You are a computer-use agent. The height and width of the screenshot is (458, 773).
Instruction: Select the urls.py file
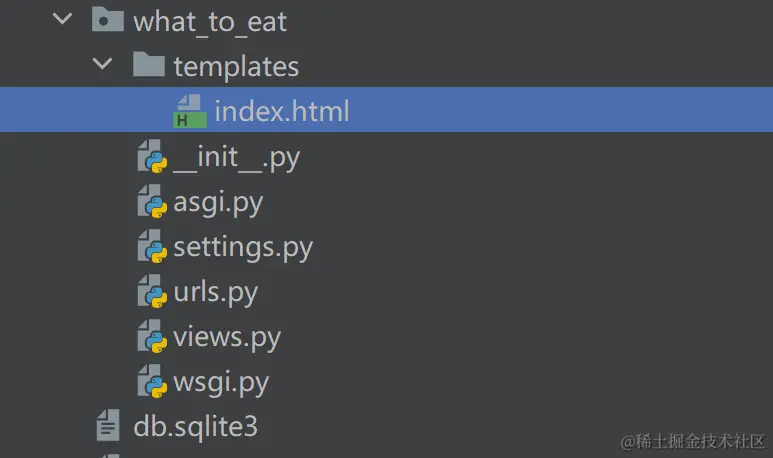tap(215, 292)
